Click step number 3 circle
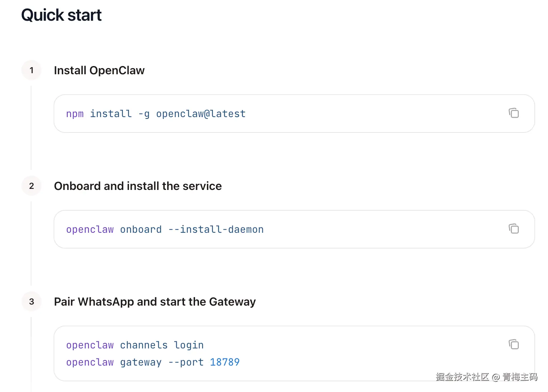 [x=31, y=302]
